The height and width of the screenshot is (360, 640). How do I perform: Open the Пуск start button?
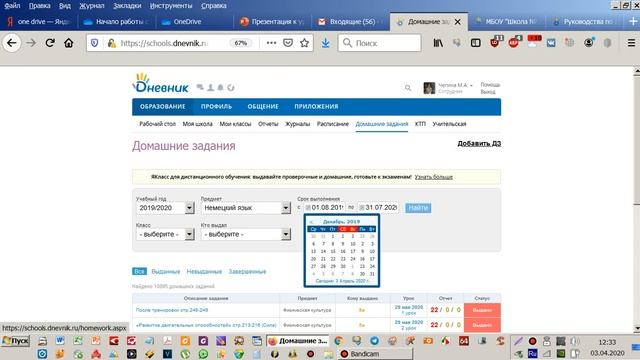tap(16, 341)
